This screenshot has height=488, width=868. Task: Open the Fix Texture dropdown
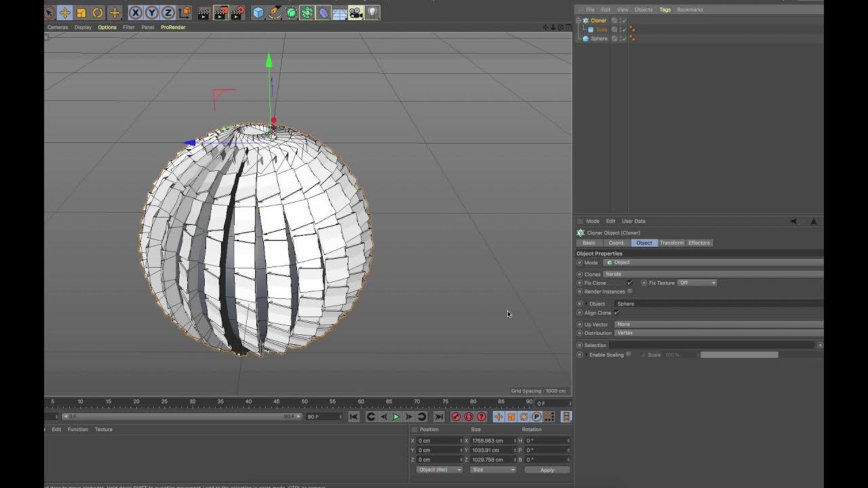click(x=697, y=283)
